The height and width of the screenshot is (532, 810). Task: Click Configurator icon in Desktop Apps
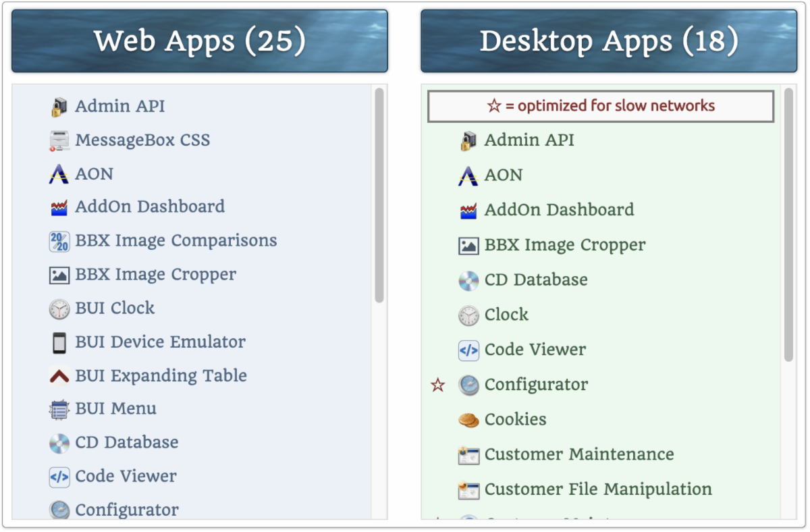[468, 385]
